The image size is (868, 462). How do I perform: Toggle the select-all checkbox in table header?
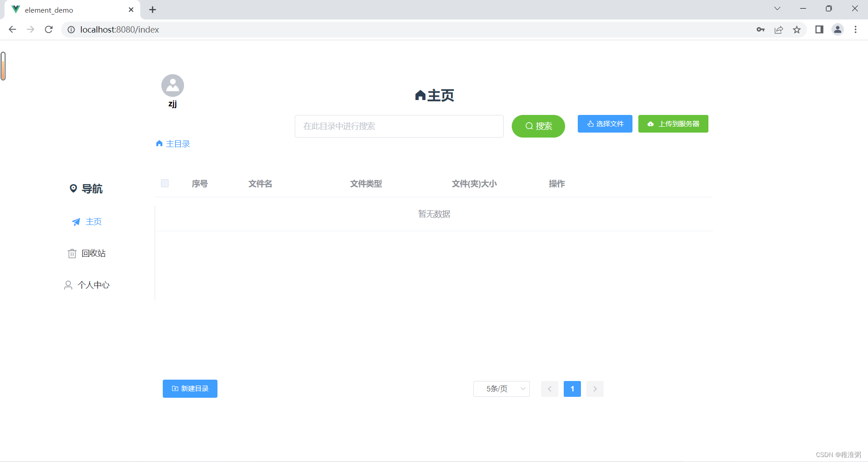click(x=165, y=183)
